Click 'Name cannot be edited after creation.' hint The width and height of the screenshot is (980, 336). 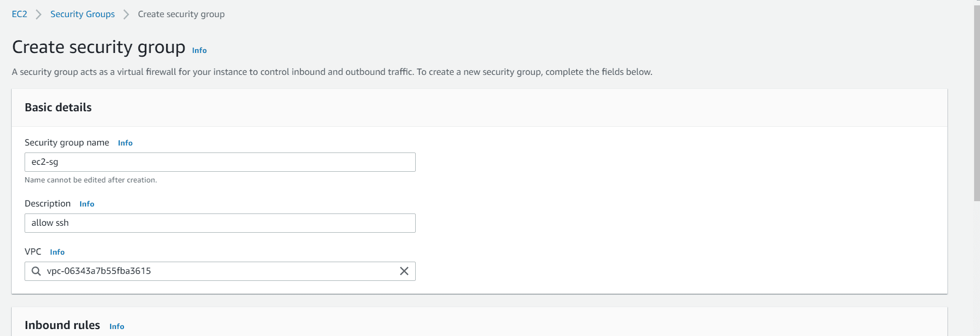[91, 180]
